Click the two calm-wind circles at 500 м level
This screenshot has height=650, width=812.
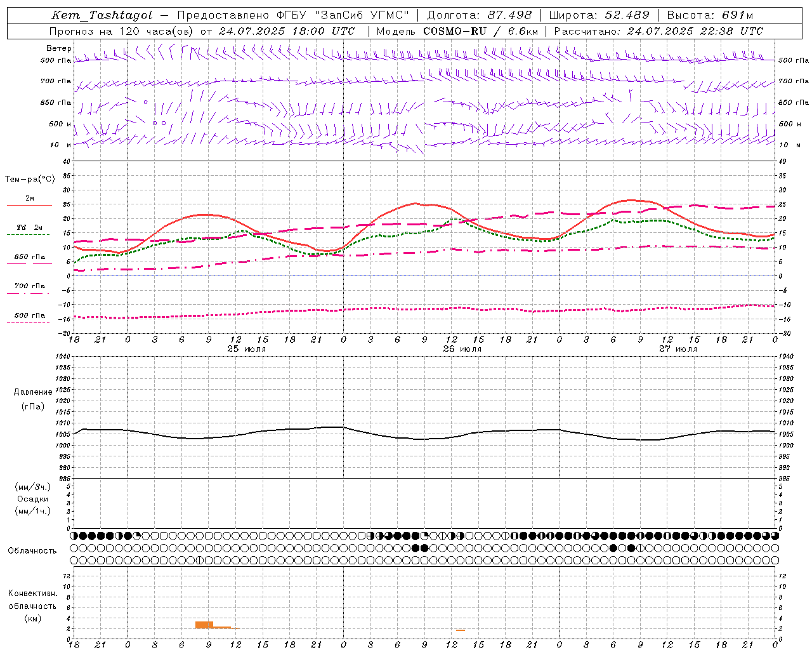159,123
